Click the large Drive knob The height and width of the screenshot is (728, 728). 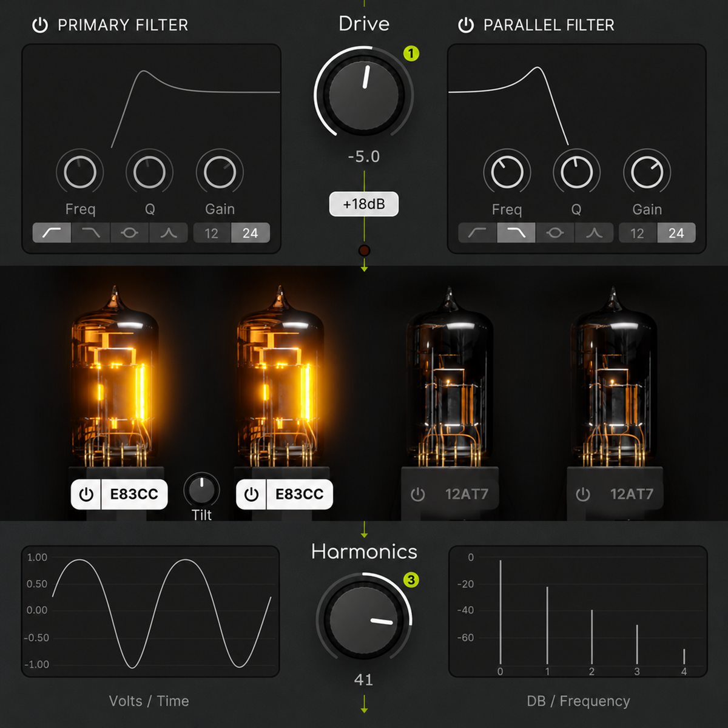click(364, 95)
